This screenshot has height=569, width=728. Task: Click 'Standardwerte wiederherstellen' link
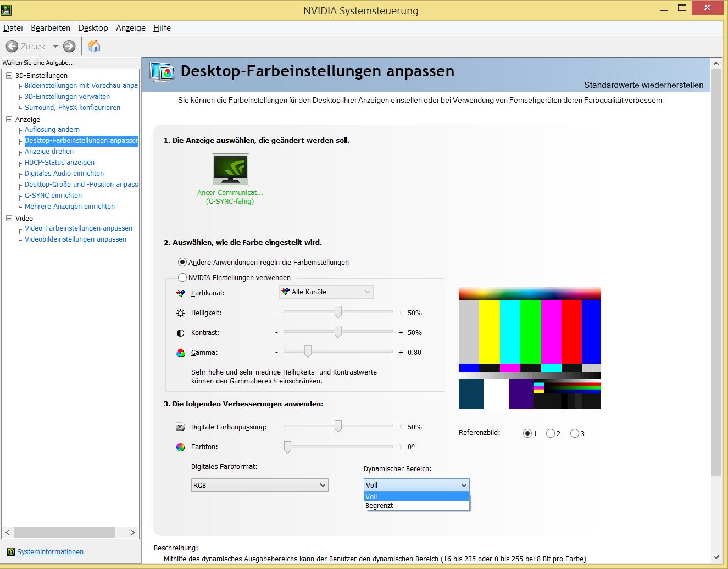pyautogui.click(x=643, y=85)
